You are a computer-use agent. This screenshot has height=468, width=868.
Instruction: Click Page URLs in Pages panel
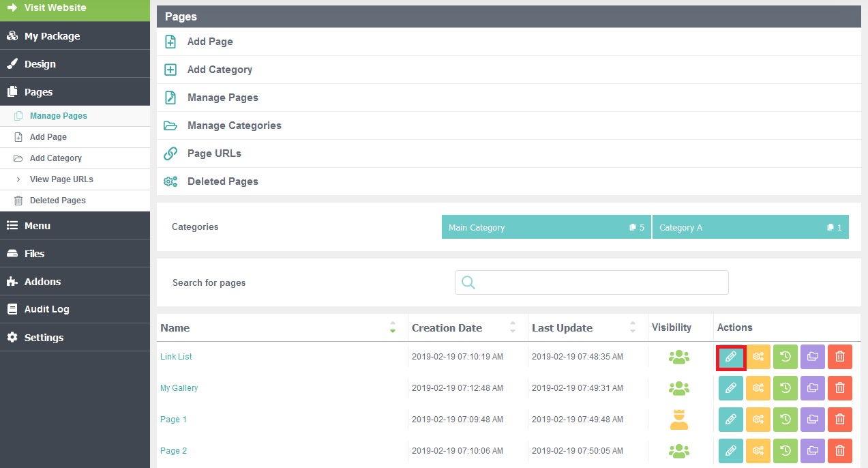pyautogui.click(x=509, y=153)
